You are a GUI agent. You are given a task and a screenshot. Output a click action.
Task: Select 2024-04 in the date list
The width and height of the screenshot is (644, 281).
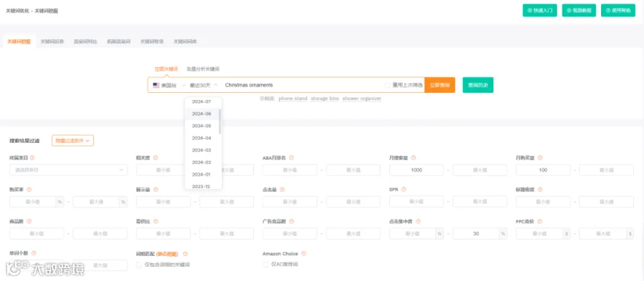point(202,138)
